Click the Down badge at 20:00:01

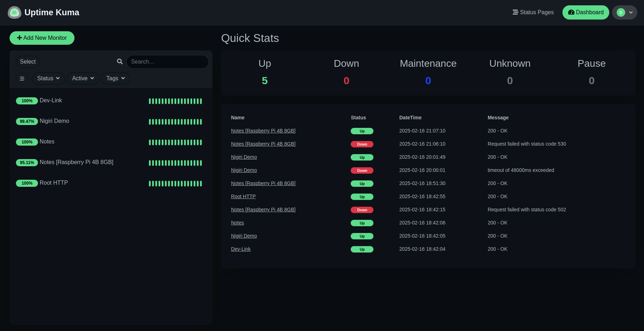(362, 170)
